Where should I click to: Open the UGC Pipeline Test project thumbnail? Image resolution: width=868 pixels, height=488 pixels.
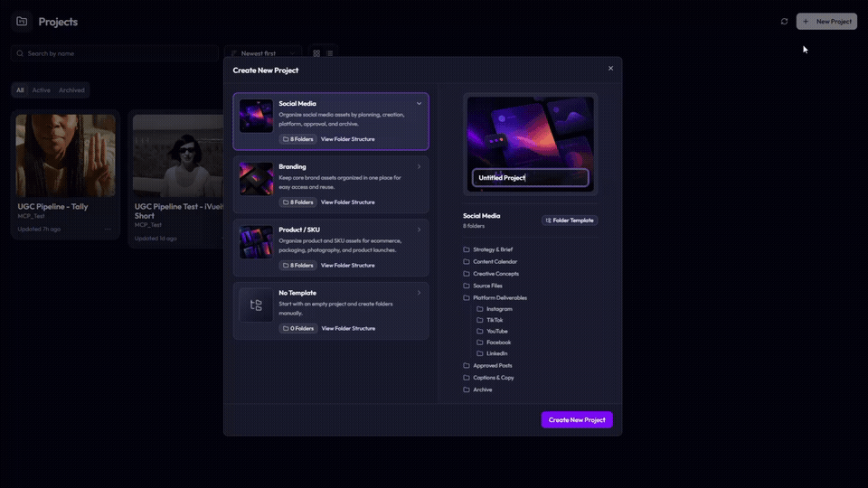[x=178, y=155]
